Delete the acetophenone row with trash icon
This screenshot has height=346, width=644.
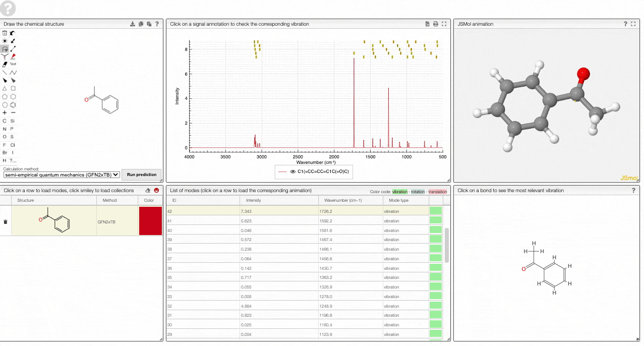(6, 221)
